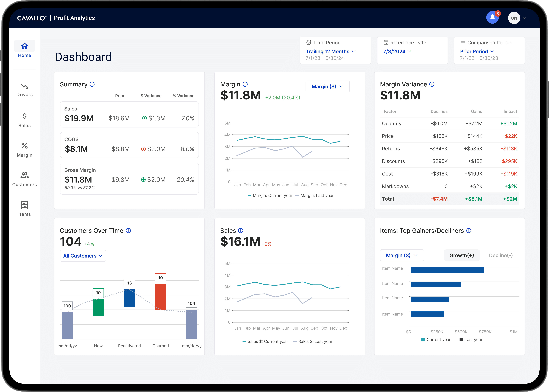This screenshot has height=392, width=549.
Task: Click COGS variance down arrow icon
Action: point(143,149)
